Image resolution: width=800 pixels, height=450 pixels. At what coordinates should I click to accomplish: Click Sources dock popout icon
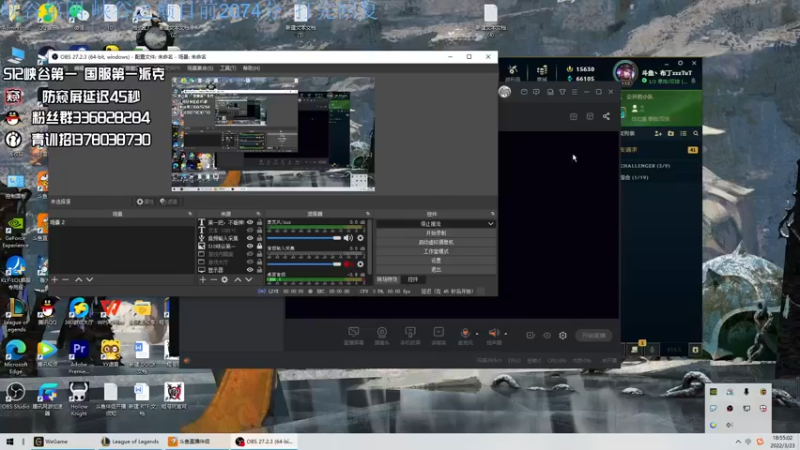pyautogui.click(x=258, y=214)
